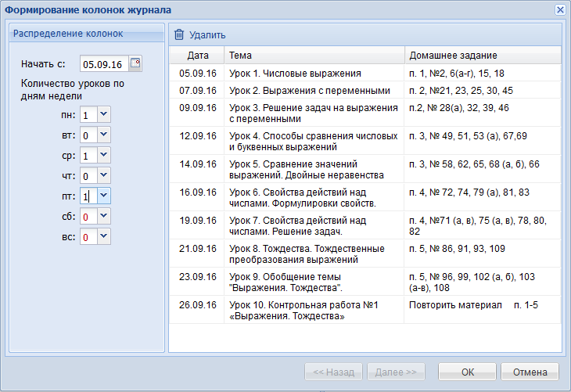
Task: Select the Урок 10 Контрольная работа row
Action: pyautogui.click(x=313, y=311)
